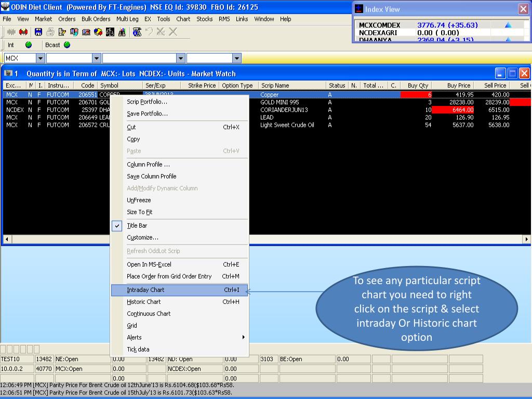This screenshot has height=399, width=532.
Task: Select Intraday Chart from context menu
Action: pos(180,290)
